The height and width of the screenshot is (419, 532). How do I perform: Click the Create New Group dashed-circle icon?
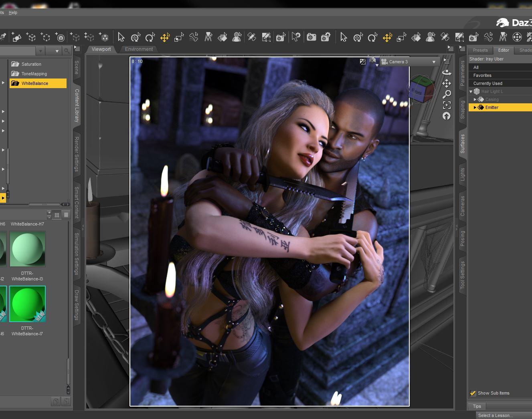click(x=45, y=37)
